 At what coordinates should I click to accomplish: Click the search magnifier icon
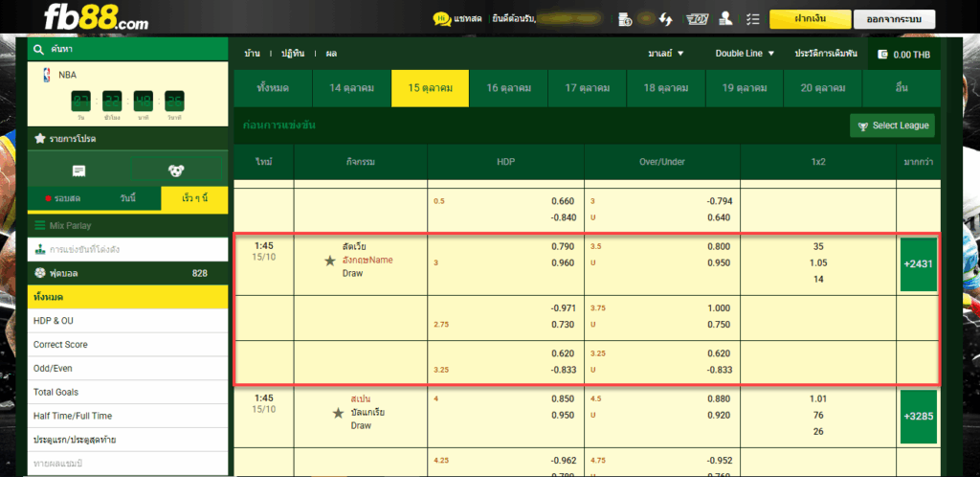[x=39, y=50]
